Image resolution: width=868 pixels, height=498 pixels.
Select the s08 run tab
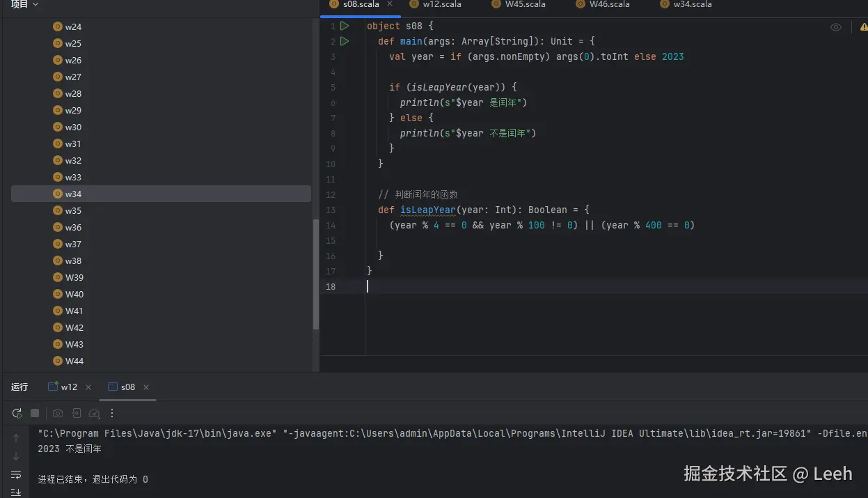pyautogui.click(x=122, y=387)
